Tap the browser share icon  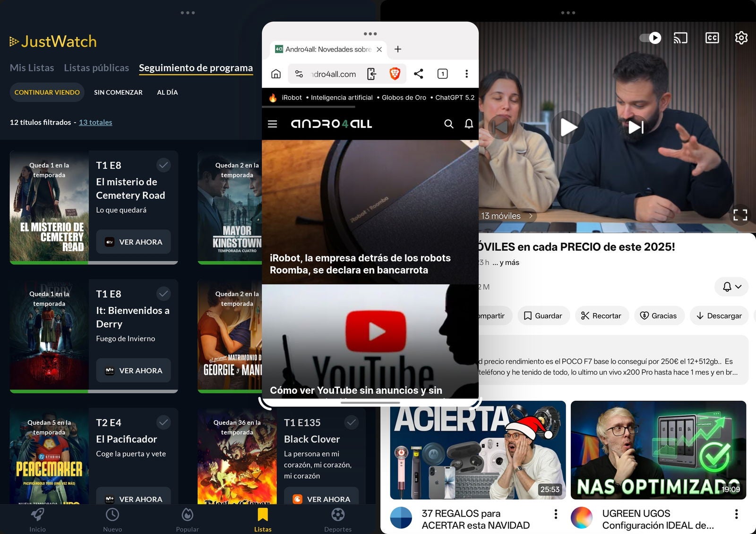click(418, 74)
